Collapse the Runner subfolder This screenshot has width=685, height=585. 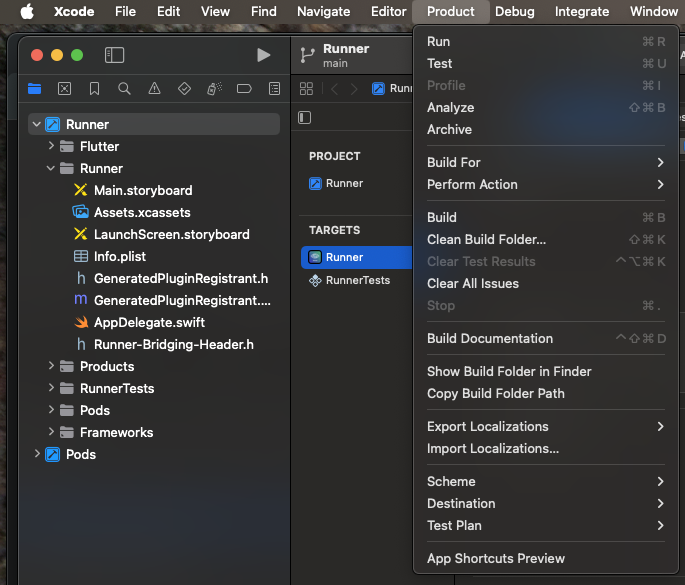coord(51,168)
